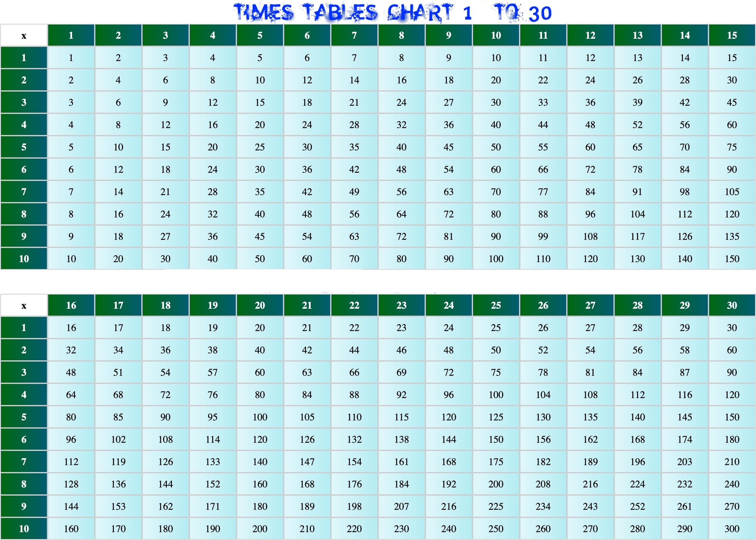Select cell 261 in the bottom table
Image resolution: width=756 pixels, height=540 pixels.
pos(685,506)
